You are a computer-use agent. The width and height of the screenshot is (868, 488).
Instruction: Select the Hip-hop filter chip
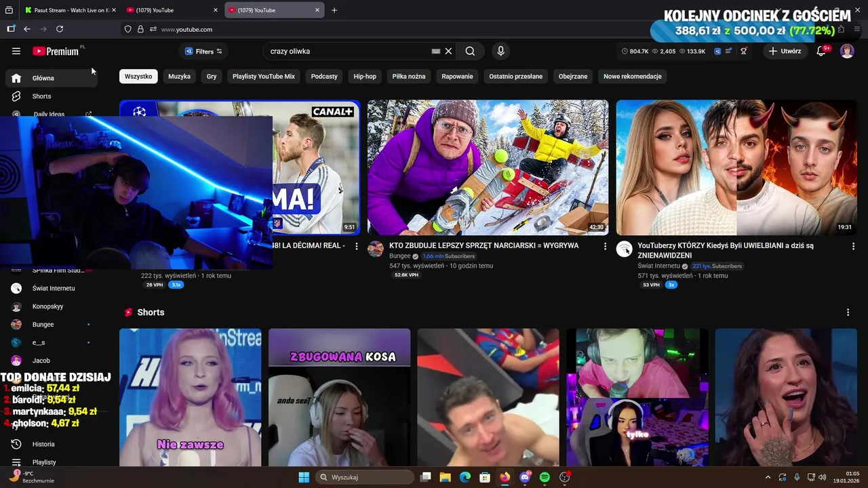point(365,77)
